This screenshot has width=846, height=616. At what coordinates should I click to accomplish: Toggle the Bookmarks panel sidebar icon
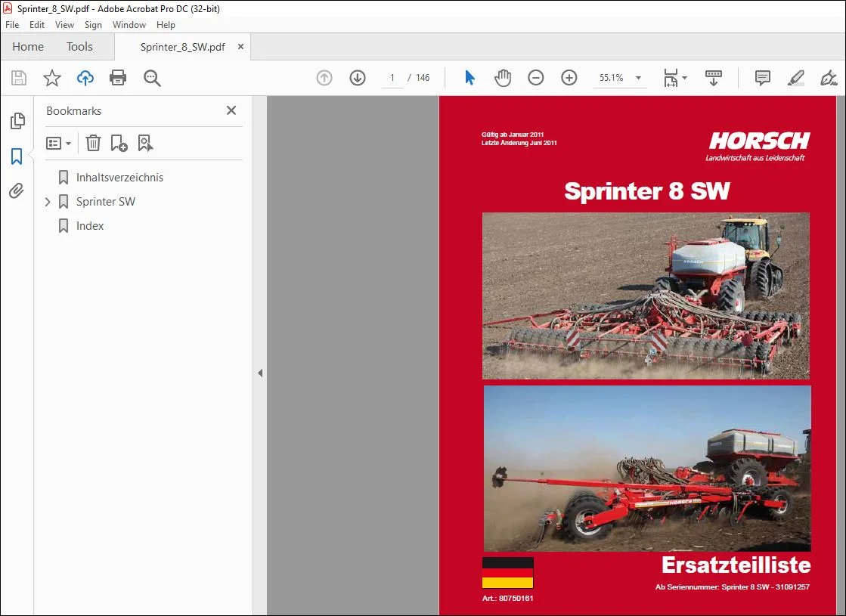click(17, 156)
